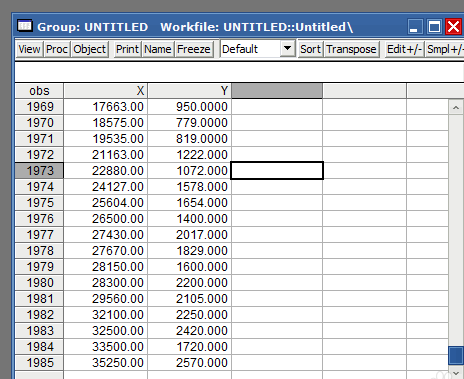The height and width of the screenshot is (379, 464).
Task: Select the X column header
Action: 105,91
